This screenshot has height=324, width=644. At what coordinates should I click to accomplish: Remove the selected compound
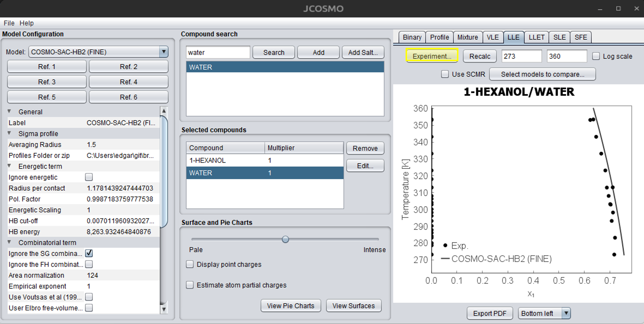(x=365, y=148)
